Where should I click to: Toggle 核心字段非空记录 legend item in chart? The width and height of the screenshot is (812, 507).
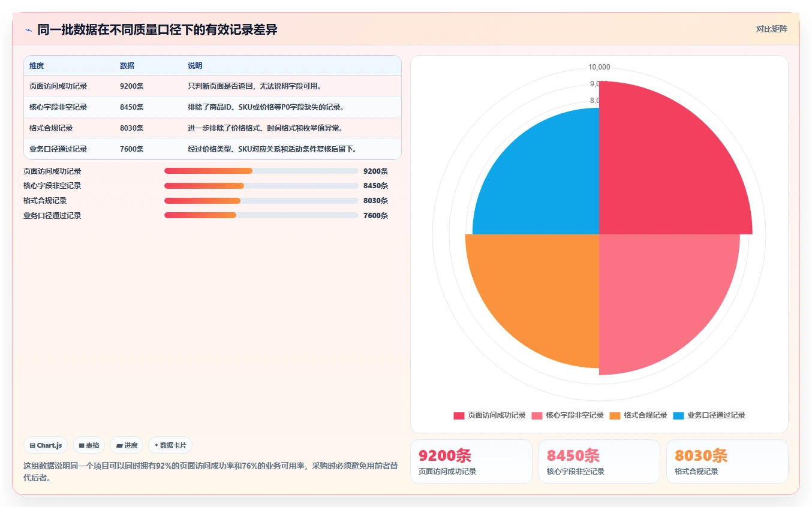coord(567,415)
